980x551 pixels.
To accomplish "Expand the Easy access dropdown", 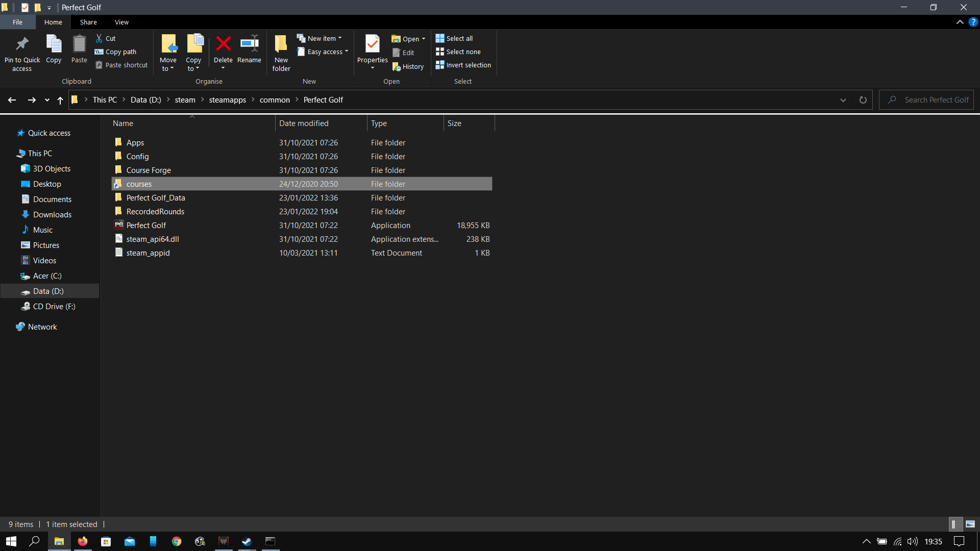I will 324,52.
